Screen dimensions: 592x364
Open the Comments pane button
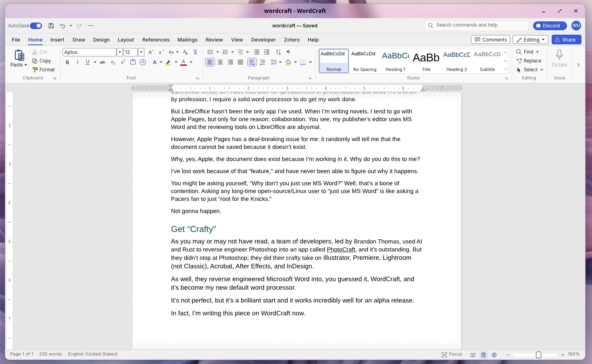point(490,40)
